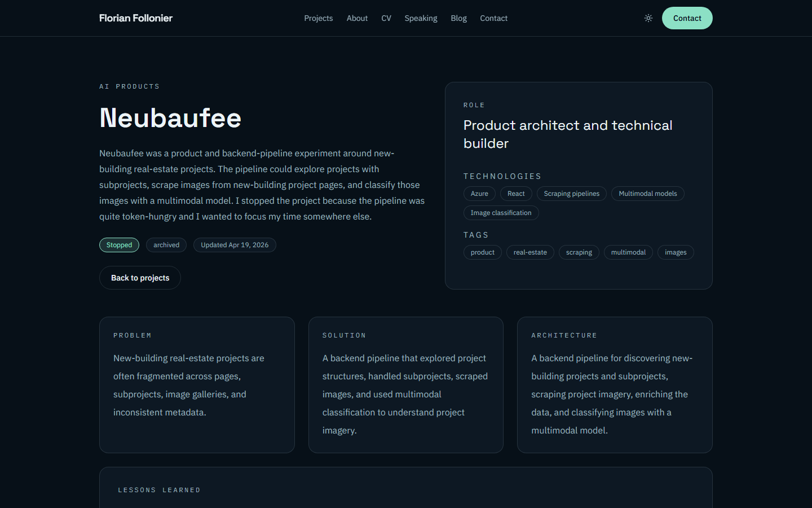Click the green Contact button

click(687, 18)
